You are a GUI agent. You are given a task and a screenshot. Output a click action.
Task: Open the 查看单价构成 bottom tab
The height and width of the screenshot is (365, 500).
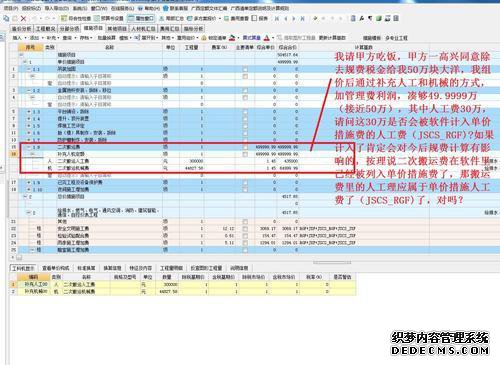click(x=55, y=268)
